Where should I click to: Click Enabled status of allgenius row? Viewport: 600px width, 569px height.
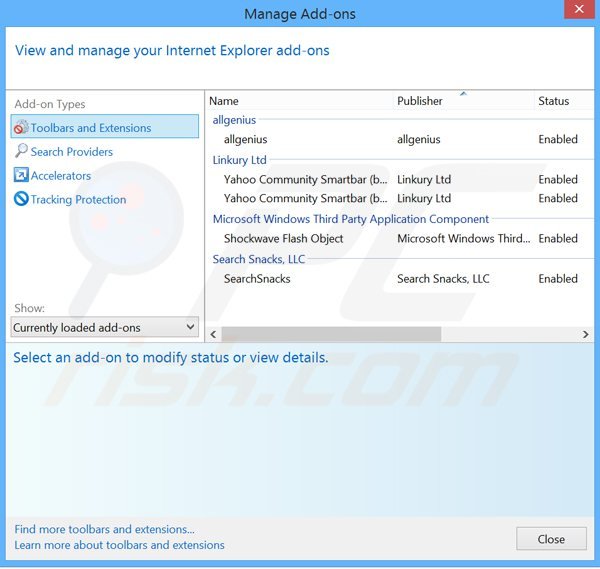click(558, 139)
